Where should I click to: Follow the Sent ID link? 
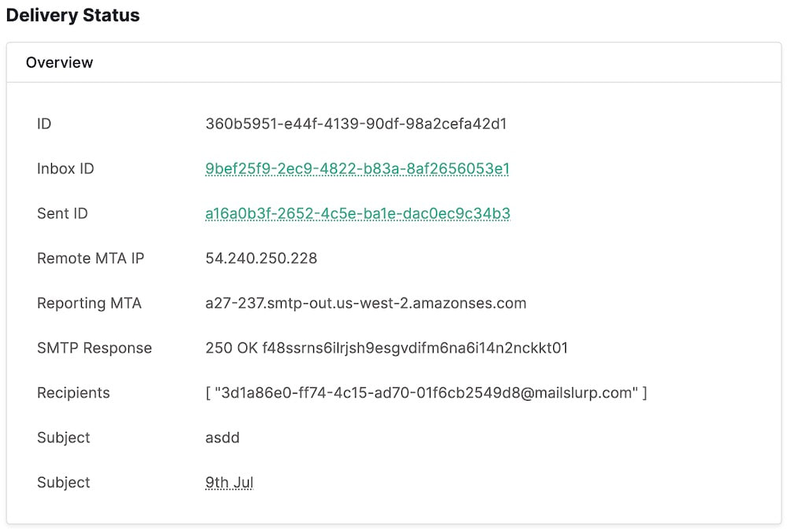click(356, 213)
